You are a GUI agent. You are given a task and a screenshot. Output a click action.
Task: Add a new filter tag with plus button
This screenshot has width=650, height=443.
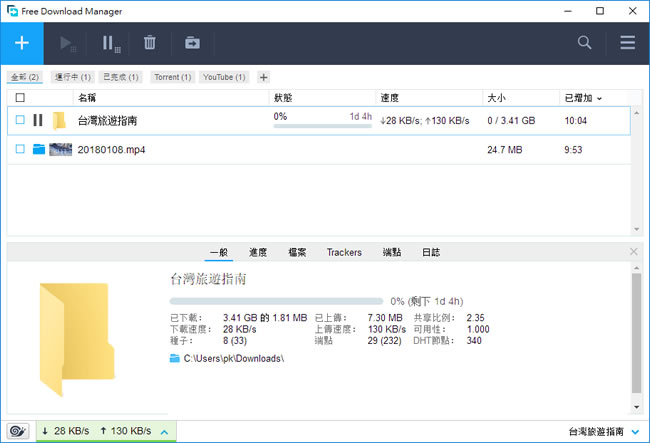pyautogui.click(x=263, y=77)
